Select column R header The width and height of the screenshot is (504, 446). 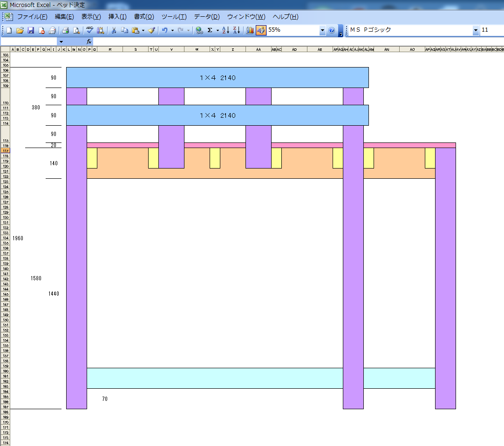[x=110, y=49]
